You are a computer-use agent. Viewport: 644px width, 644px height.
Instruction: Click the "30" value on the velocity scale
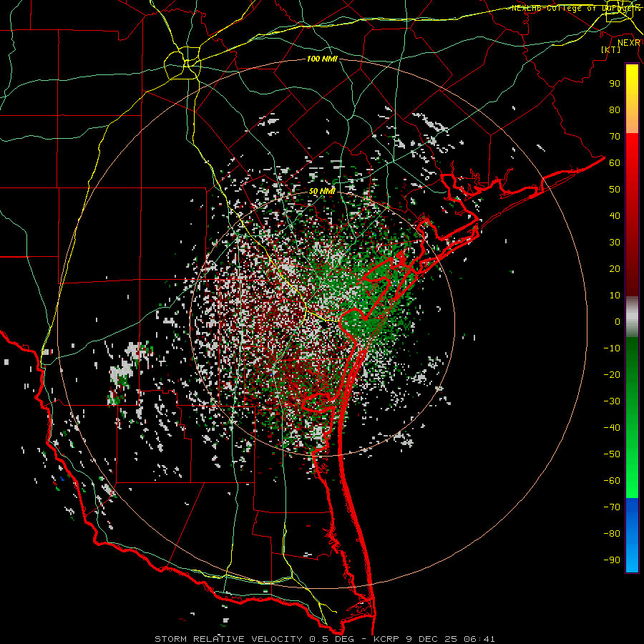pos(615,243)
